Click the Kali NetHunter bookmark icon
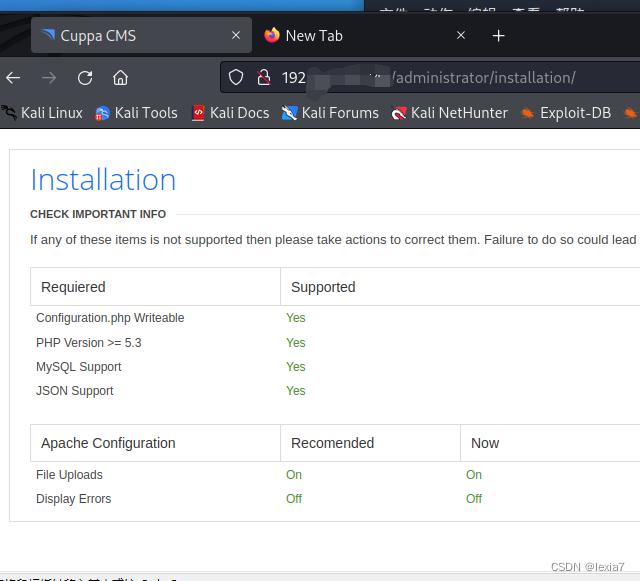 coord(398,113)
